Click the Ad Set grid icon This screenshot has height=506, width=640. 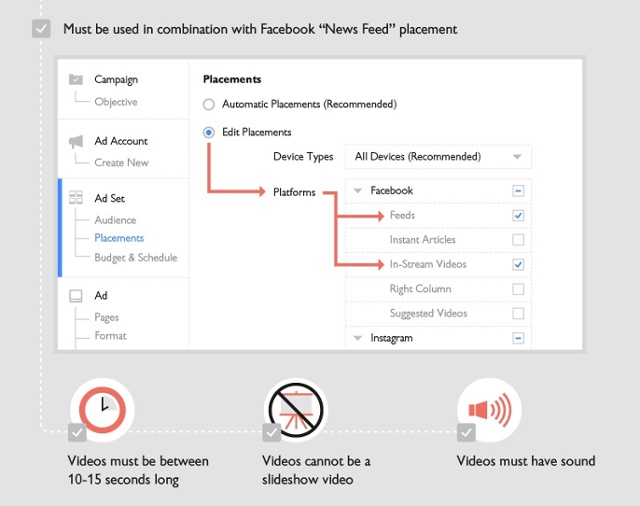76,198
